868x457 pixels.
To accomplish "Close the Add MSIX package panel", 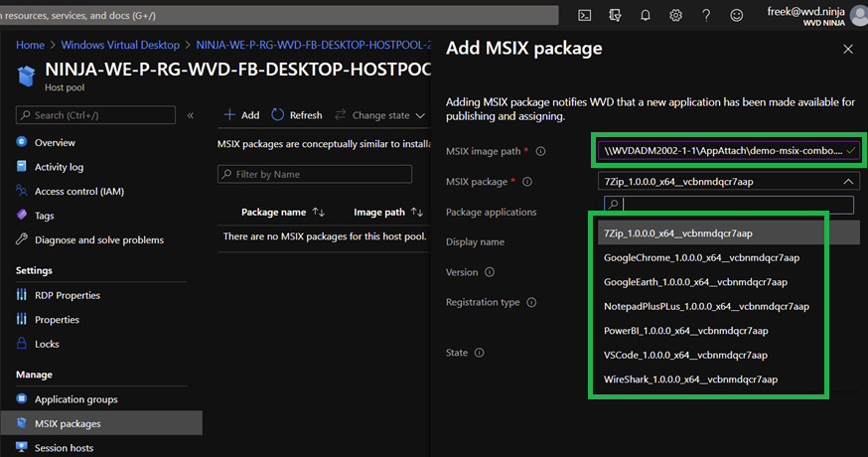I will pos(848,49).
